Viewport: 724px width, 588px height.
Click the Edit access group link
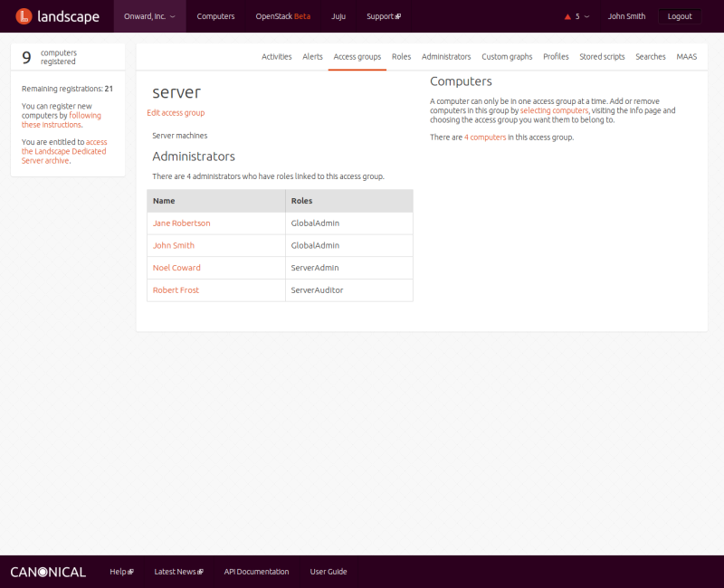(x=176, y=113)
